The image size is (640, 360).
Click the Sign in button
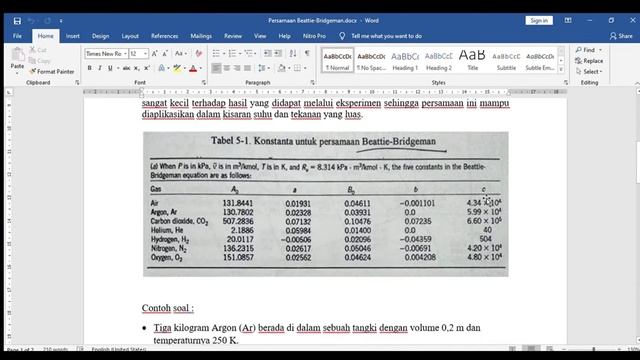point(539,20)
